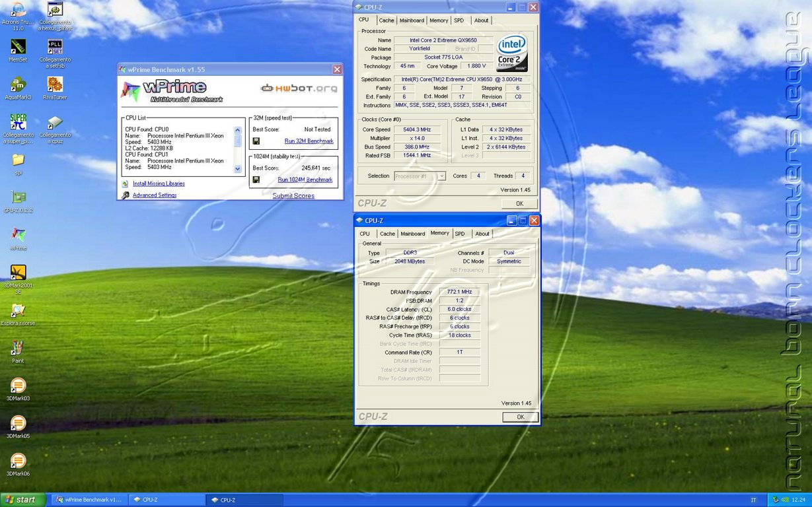The image size is (812, 507).
Task: Switch to Cache tab in top CPU-Z window
Action: [x=387, y=20]
